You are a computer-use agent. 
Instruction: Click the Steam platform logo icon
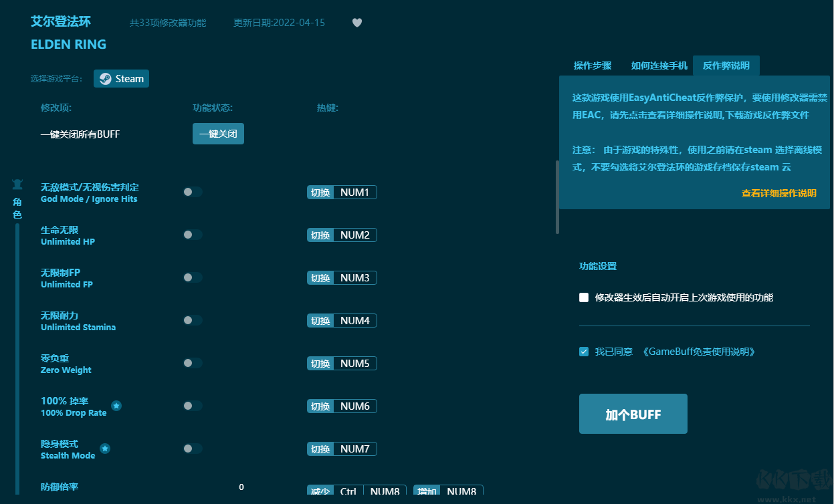[x=105, y=79]
